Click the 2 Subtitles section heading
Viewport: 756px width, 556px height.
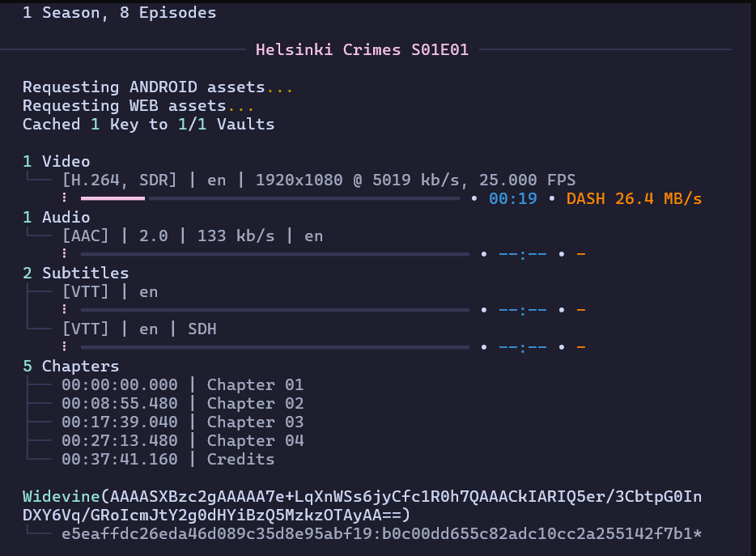click(x=75, y=273)
